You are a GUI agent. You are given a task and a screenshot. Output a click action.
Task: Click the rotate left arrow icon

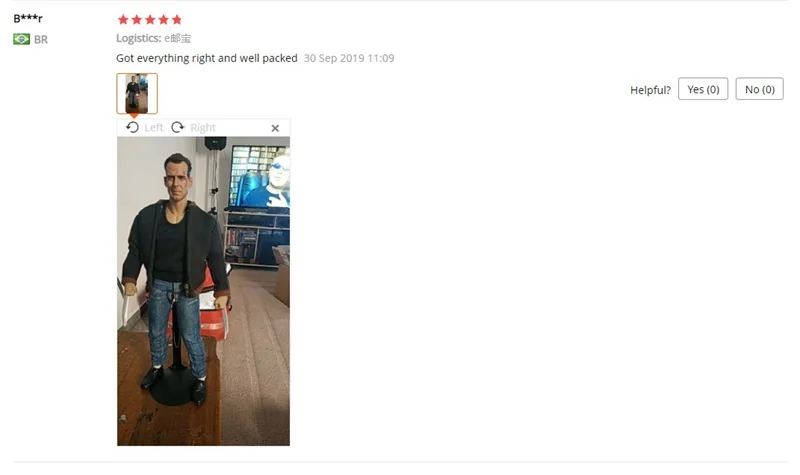pyautogui.click(x=132, y=128)
